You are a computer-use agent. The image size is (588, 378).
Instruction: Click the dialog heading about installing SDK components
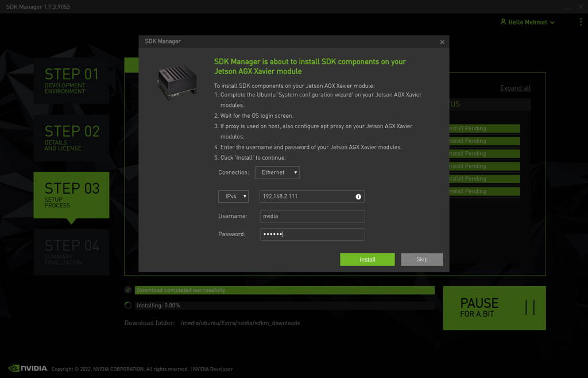click(310, 67)
